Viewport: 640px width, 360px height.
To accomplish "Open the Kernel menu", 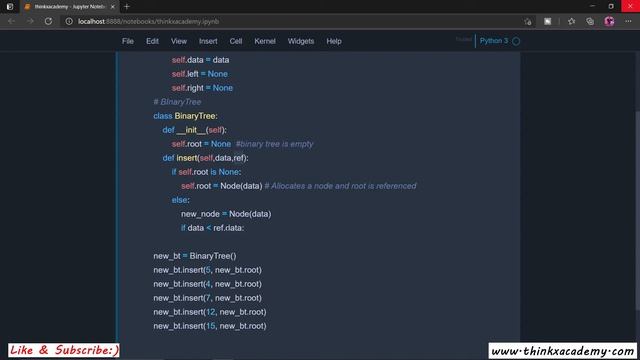I will (265, 41).
